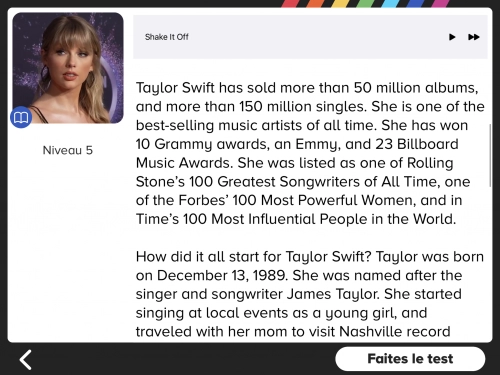The height and width of the screenshot is (375, 500).
Task: Open the blue book icon on the portrait
Action: 21,117
